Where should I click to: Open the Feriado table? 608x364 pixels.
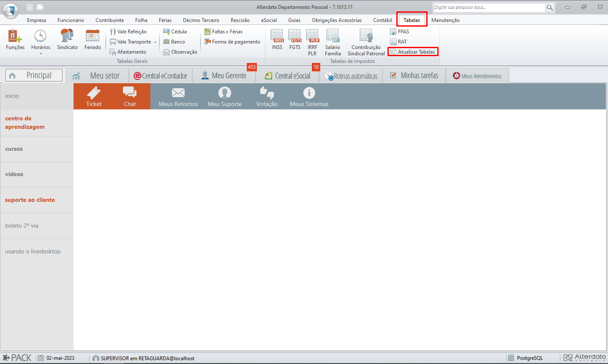click(x=93, y=40)
